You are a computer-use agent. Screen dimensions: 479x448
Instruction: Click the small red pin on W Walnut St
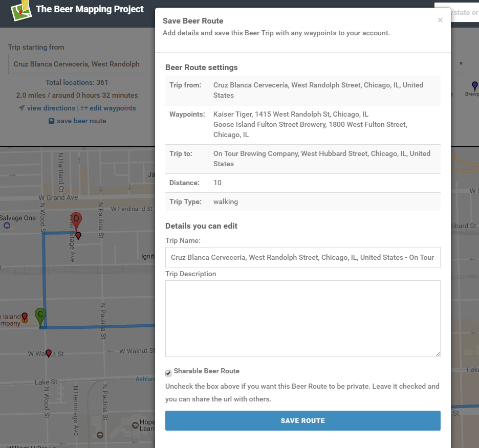tap(49, 353)
